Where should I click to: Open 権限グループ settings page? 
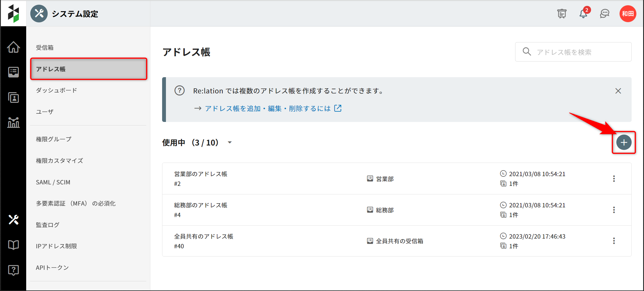click(54, 139)
